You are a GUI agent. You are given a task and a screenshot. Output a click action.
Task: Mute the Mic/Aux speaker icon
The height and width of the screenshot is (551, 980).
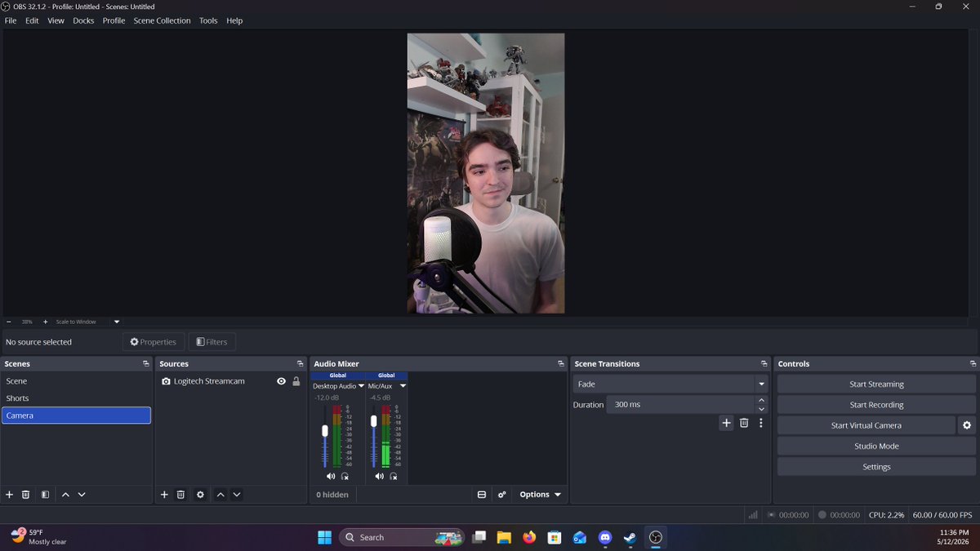pos(379,476)
